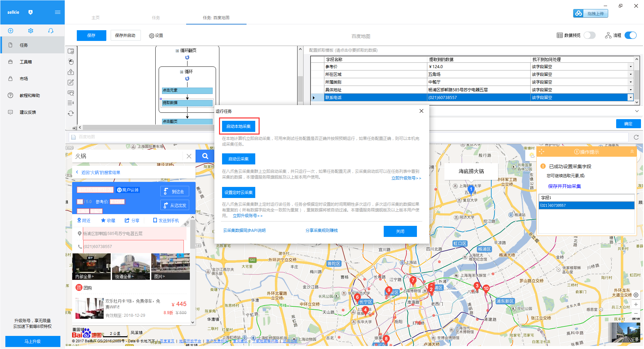Image resolution: width=644 pixels, height=349 pixels.
Task: Toggle the 数据预览 switch
Action: click(589, 35)
